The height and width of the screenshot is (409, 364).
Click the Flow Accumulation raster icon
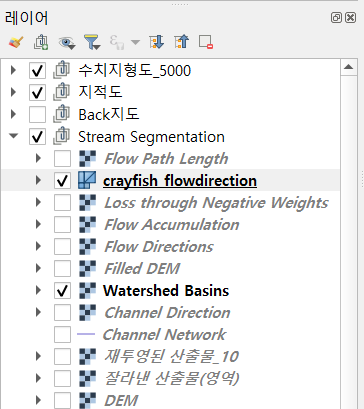click(x=88, y=224)
